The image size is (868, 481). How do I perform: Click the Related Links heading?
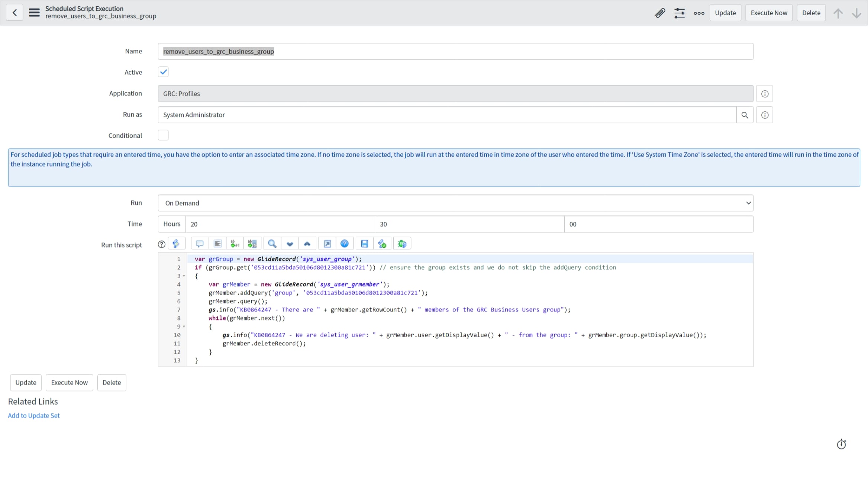pyautogui.click(x=33, y=402)
